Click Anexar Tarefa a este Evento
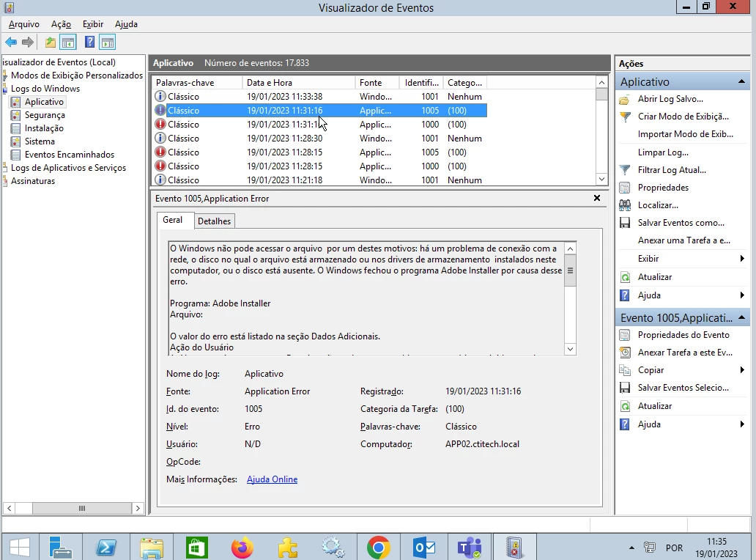 click(x=685, y=353)
